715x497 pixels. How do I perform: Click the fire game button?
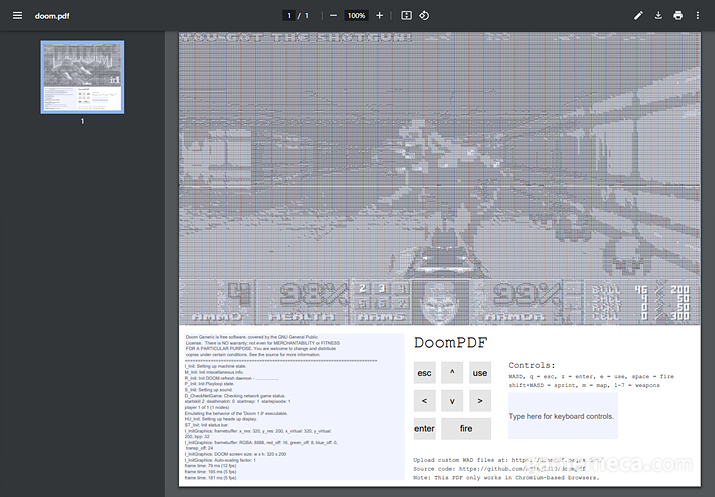coord(466,429)
